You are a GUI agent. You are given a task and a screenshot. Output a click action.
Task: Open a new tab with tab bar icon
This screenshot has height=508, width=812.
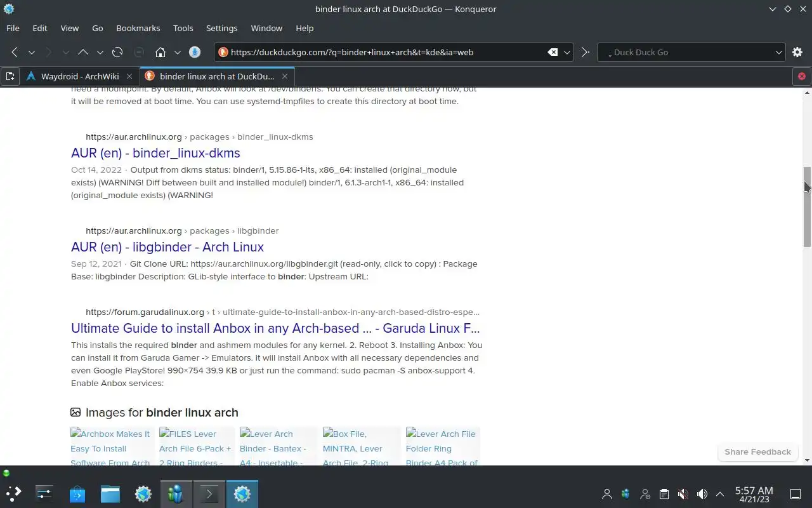pos(10,76)
